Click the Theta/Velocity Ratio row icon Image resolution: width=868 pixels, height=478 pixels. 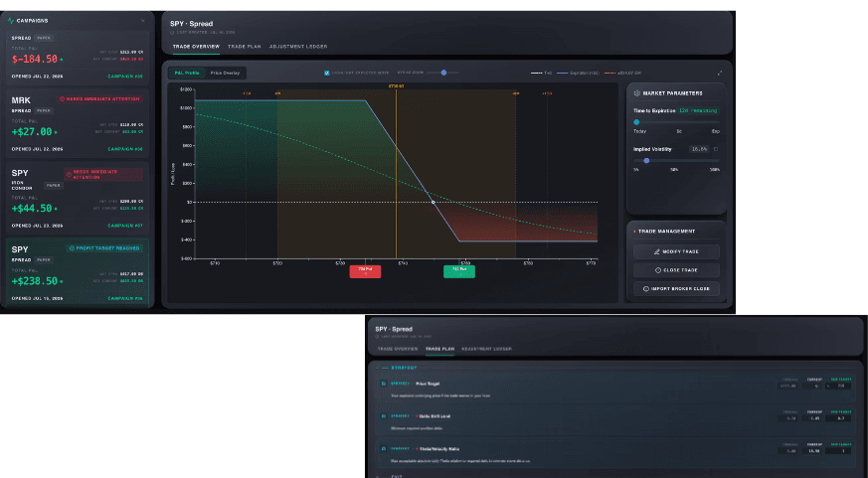pyautogui.click(x=384, y=448)
